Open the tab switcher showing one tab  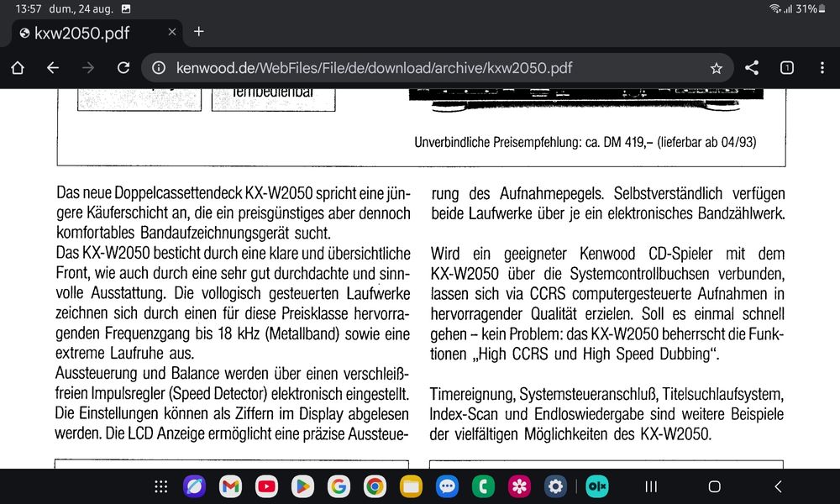tap(787, 67)
